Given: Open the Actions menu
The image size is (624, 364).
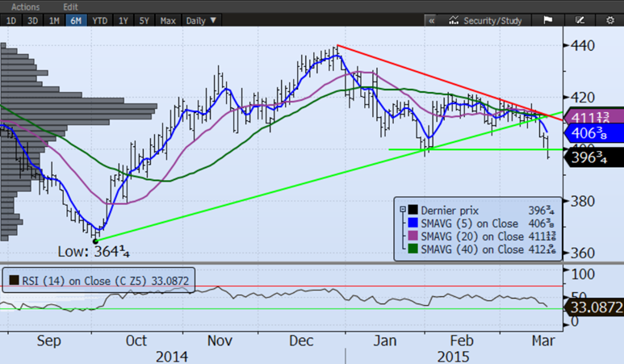Looking at the screenshot, I should 25,6.
